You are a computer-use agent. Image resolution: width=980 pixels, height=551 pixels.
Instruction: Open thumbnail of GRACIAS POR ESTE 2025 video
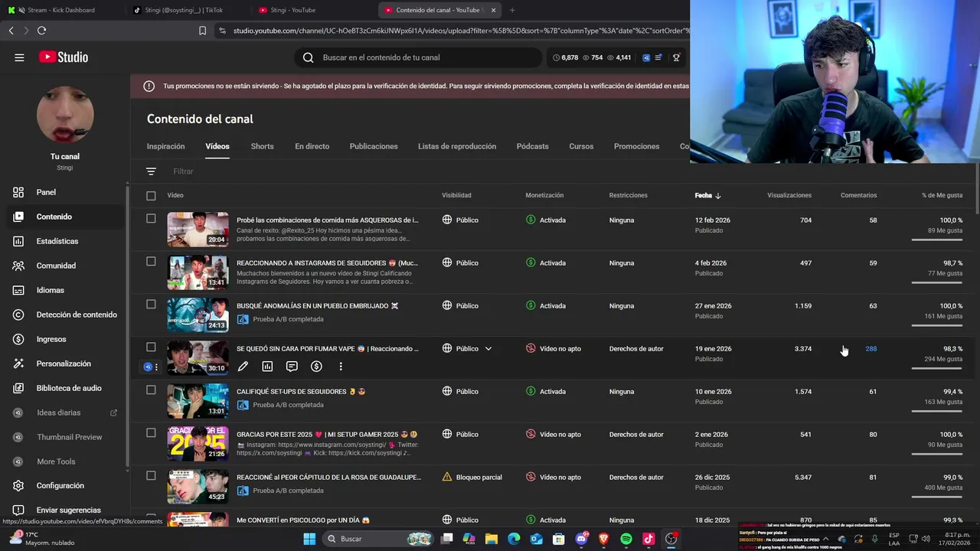point(198,443)
